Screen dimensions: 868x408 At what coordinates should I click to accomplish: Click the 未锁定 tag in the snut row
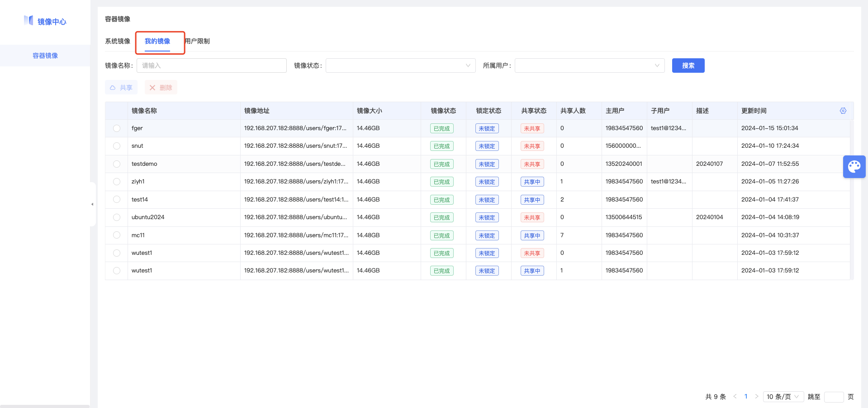(487, 146)
